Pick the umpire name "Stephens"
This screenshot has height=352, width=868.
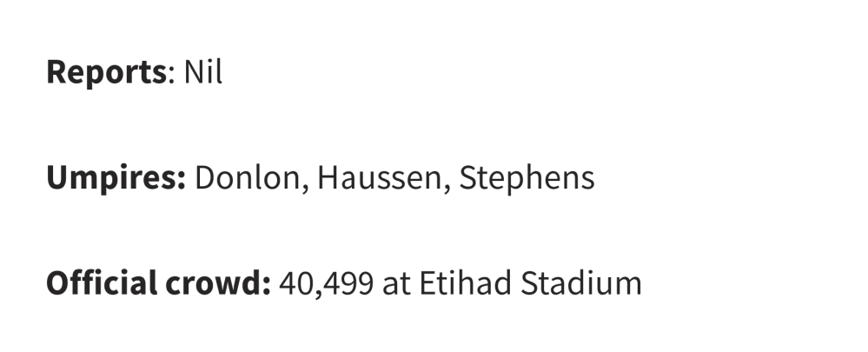click(x=527, y=178)
